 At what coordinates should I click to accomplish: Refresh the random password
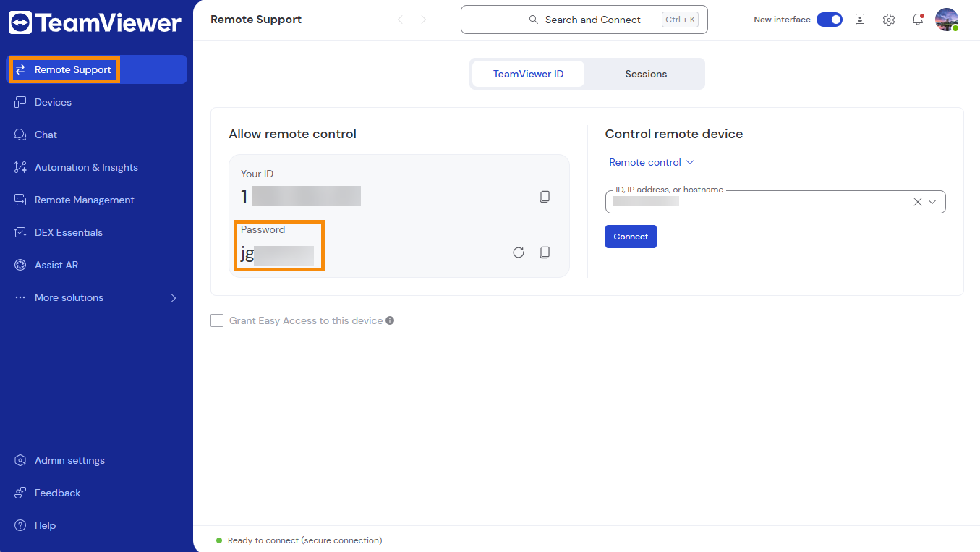click(518, 252)
